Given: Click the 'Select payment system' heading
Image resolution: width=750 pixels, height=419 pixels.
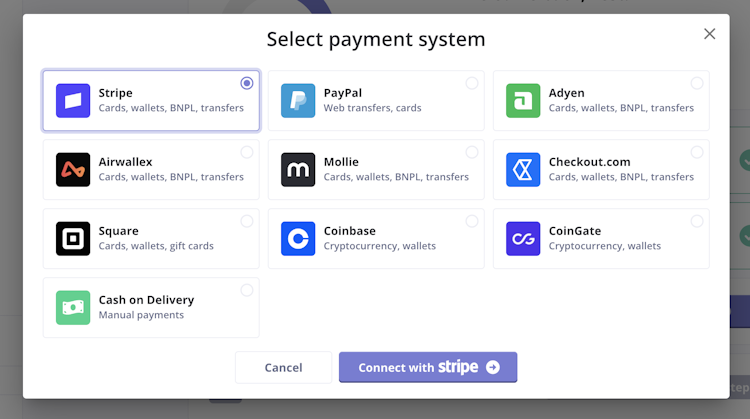Looking at the screenshot, I should (376, 39).
